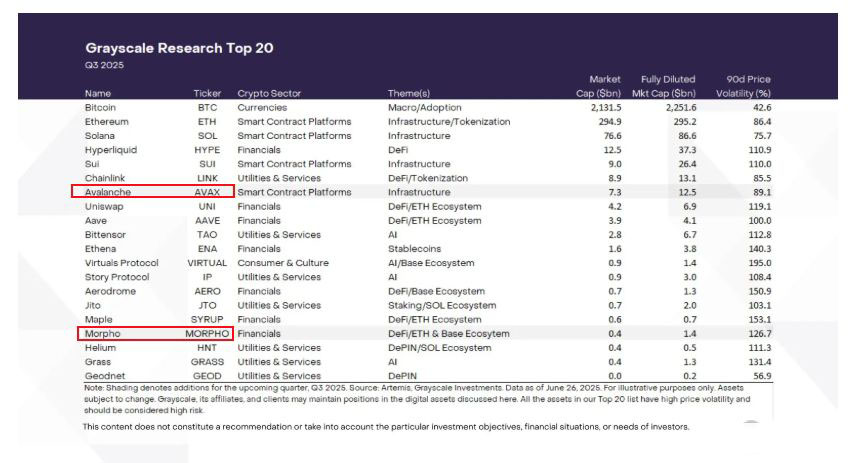Select the 'Ethena' name cell
Screen dimensions: 849x463
tap(100, 249)
